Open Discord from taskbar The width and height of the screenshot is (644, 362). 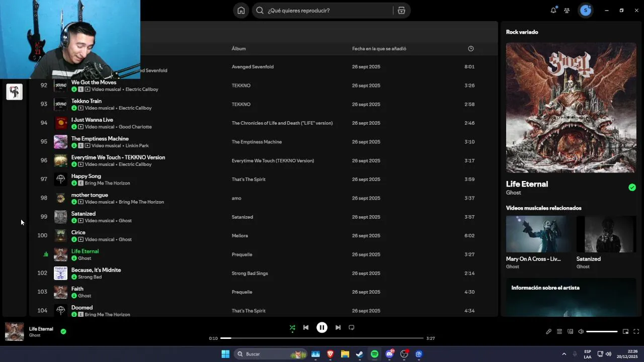(x=389, y=354)
